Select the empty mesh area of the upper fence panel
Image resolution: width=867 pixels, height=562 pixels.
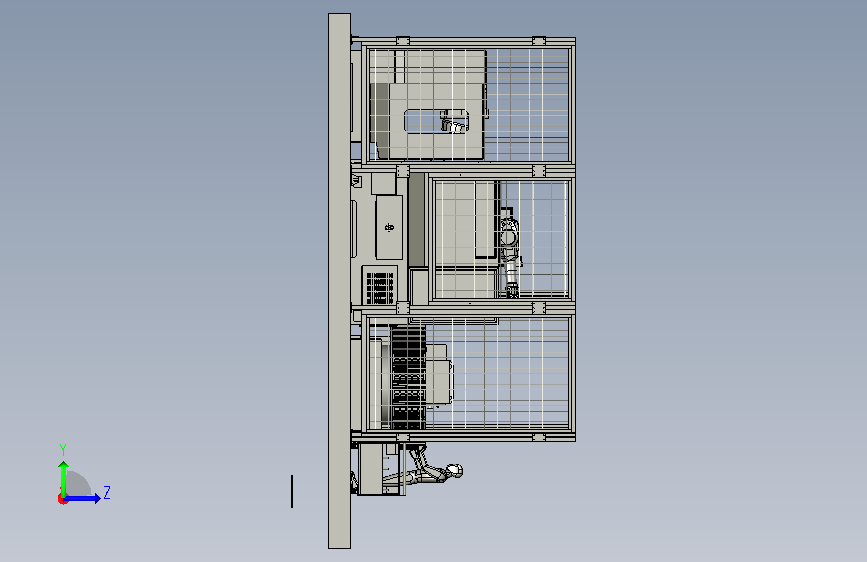point(529,105)
